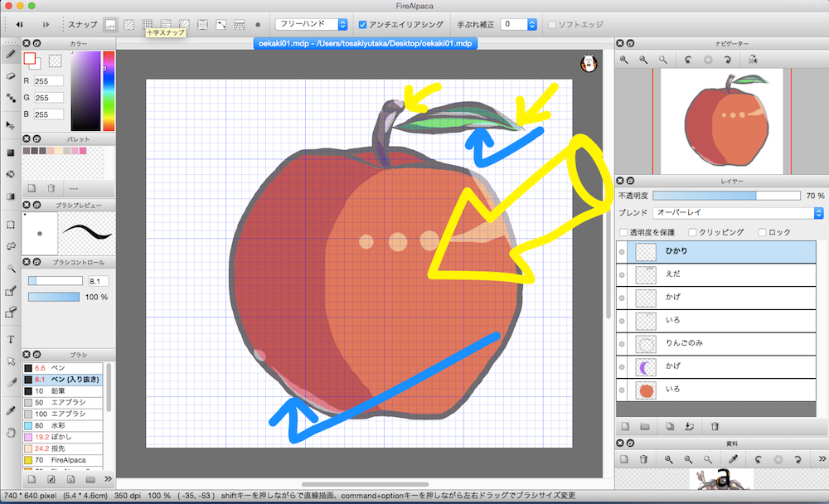Flip canvas view in Navigator
Viewport: 829px width, 504px height.
(x=753, y=60)
